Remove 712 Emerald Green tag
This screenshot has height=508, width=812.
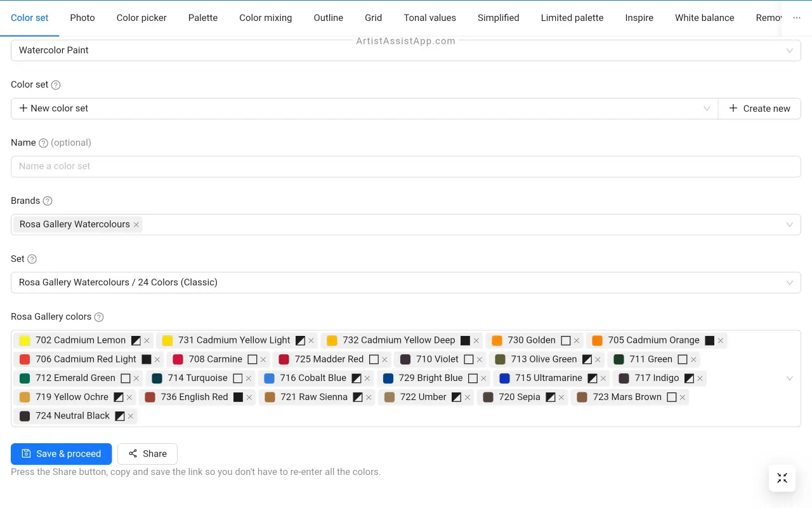[x=136, y=378]
